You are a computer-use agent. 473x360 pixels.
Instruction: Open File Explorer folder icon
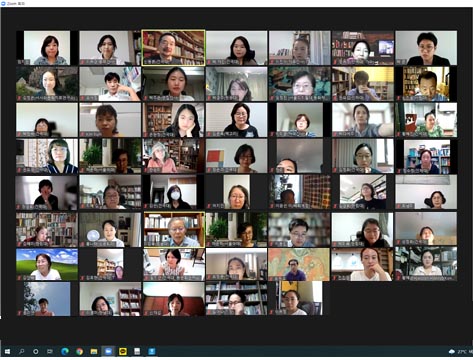tap(94, 351)
